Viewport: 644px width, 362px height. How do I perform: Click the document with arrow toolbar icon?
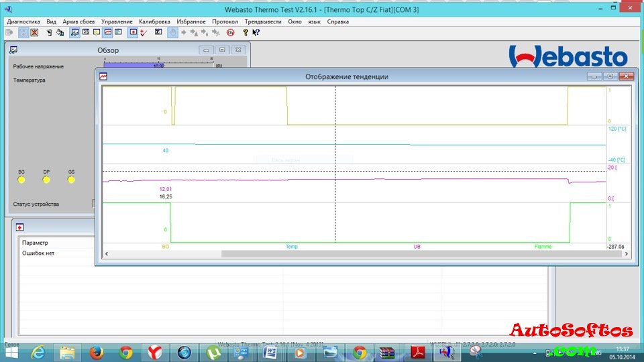49,32
